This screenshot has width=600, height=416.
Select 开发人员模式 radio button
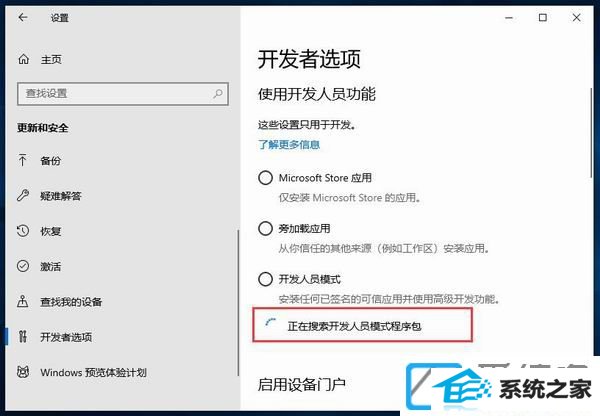[x=265, y=279]
